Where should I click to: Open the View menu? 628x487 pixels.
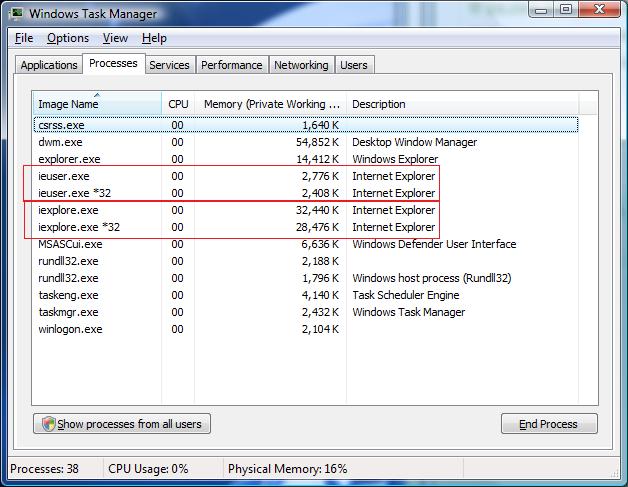click(x=115, y=38)
